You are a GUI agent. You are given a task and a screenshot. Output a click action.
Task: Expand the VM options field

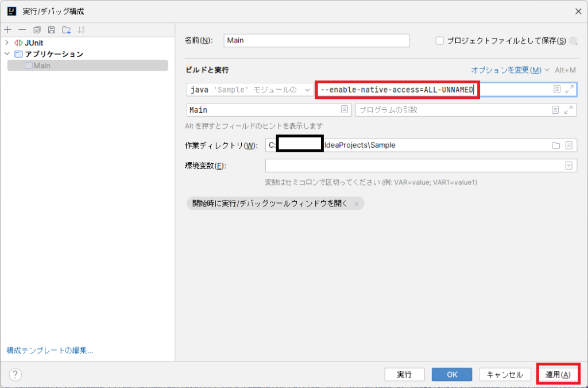click(569, 90)
